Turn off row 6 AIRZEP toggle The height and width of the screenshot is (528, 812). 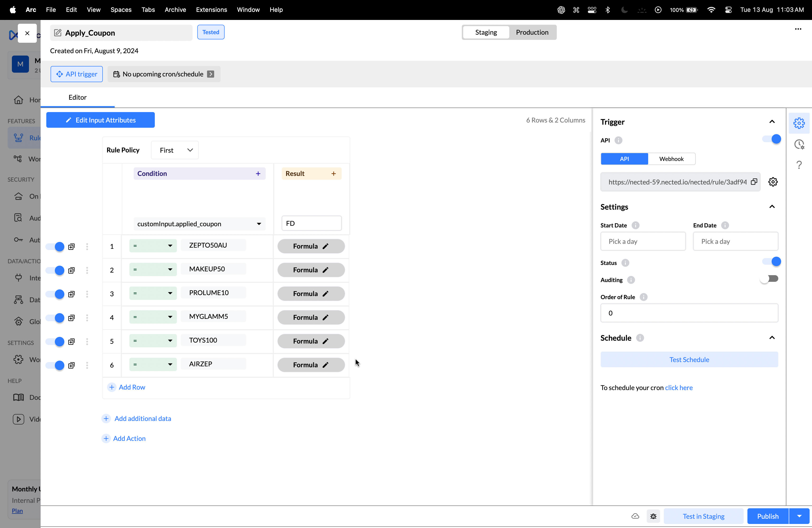tap(55, 365)
